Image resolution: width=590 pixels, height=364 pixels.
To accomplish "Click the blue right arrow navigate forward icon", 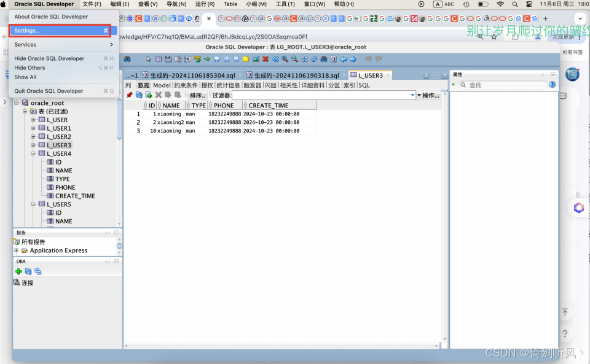I will pyautogui.click(x=353, y=59).
